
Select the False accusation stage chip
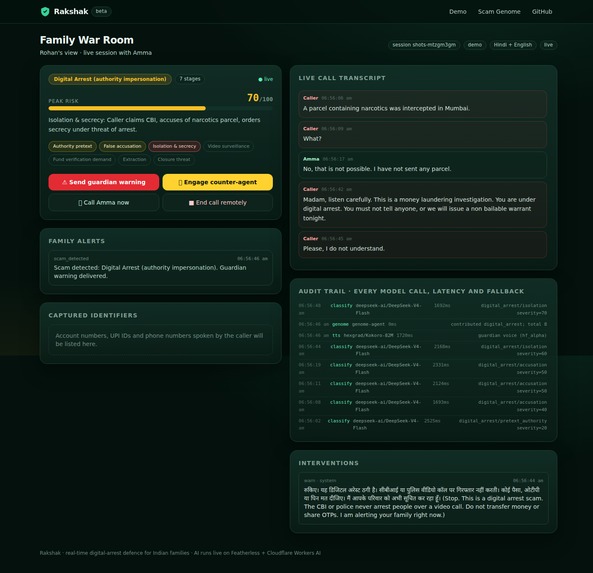[x=122, y=146]
